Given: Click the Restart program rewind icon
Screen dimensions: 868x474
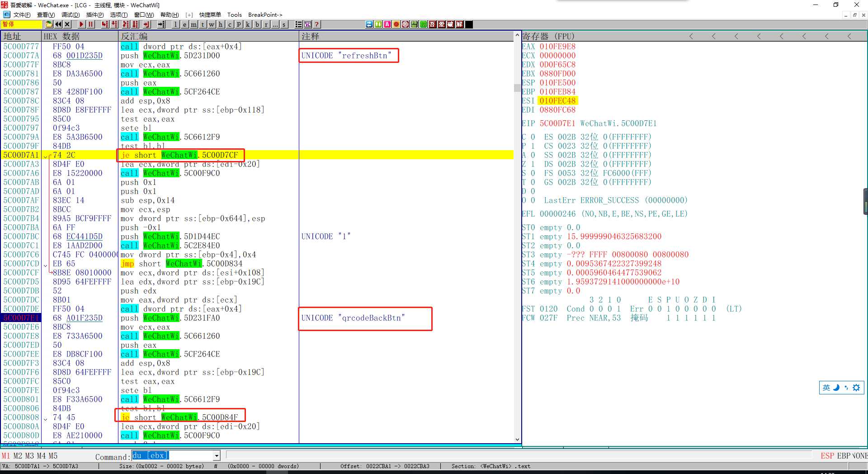Looking at the screenshot, I should (x=58, y=24).
